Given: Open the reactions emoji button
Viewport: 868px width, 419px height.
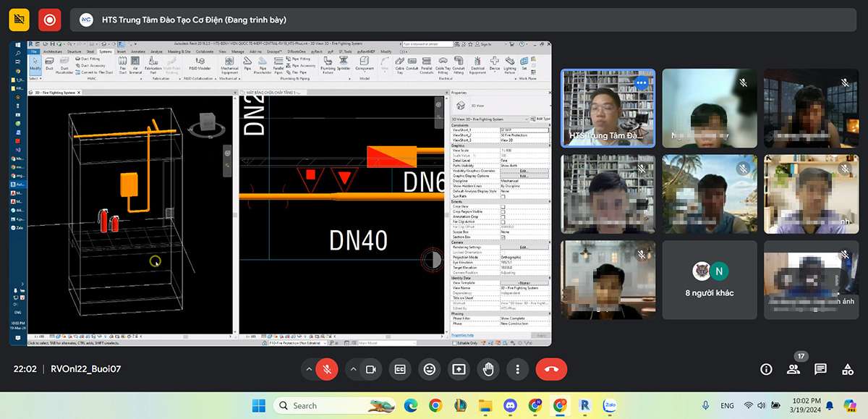Looking at the screenshot, I should click(x=430, y=369).
